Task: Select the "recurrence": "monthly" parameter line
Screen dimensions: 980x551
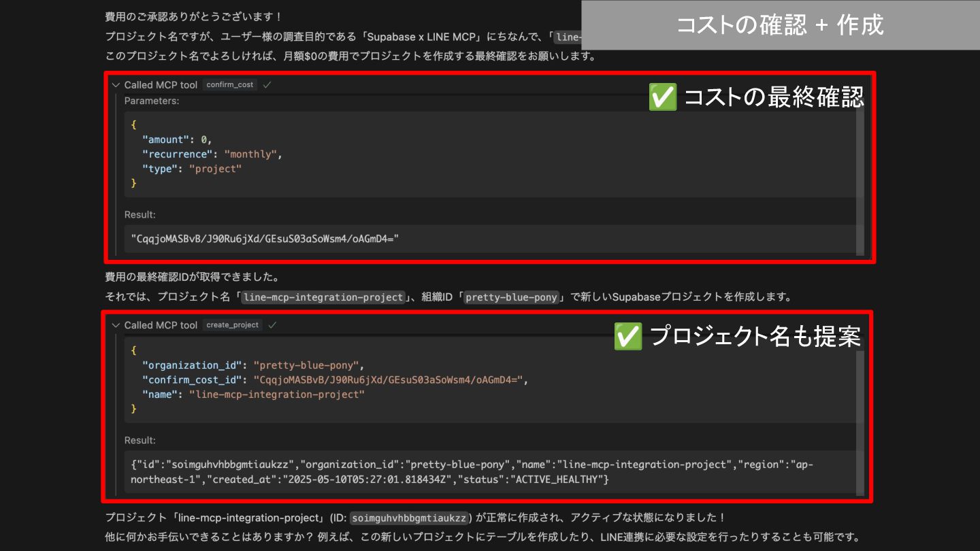Action: click(x=212, y=154)
